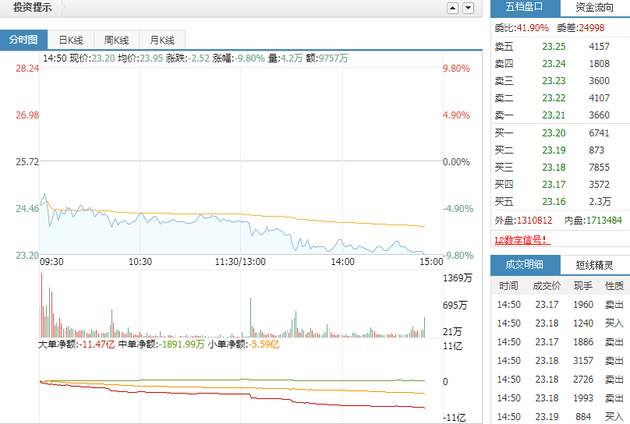630x424 pixels.
Task: Click the trade row with volume 1960
Action: [560, 305]
